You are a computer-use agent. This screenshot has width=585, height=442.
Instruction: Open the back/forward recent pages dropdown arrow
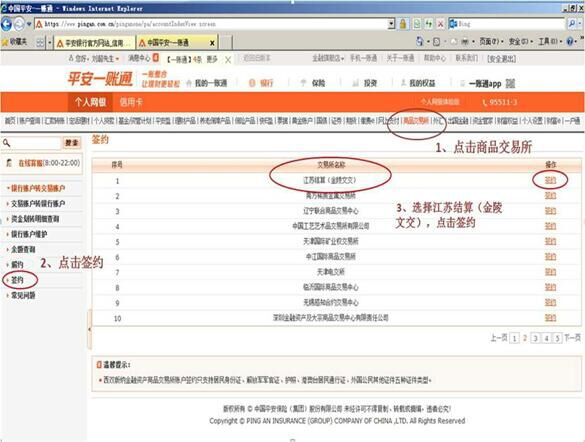[29, 25]
